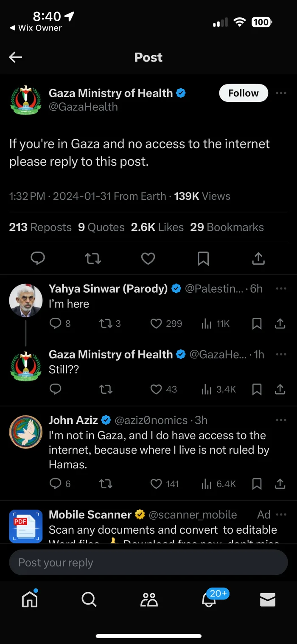
Task: Open Direct Messages envelope icon
Action: (x=268, y=599)
